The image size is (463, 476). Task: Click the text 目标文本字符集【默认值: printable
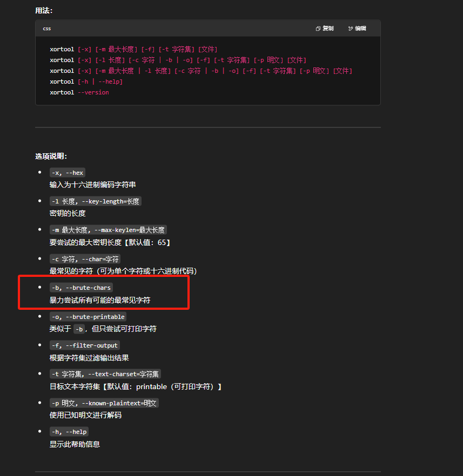108,387
